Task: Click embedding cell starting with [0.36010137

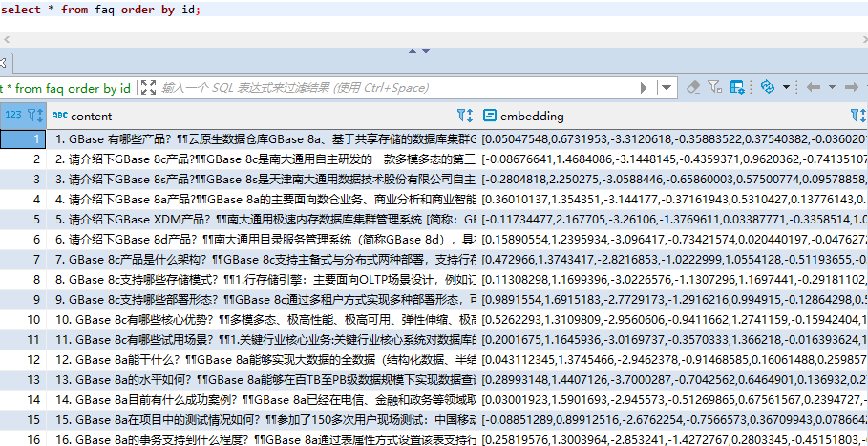Action: [672, 200]
